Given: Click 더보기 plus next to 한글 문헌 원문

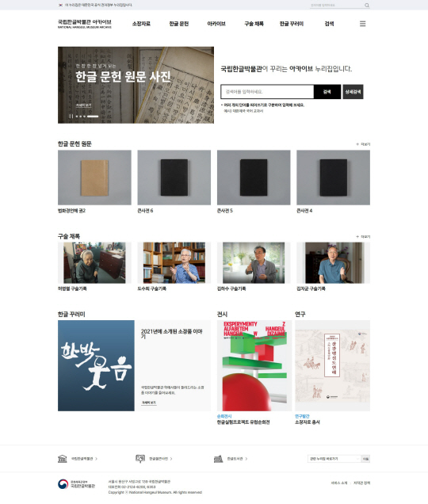Looking at the screenshot, I should click(363, 144).
